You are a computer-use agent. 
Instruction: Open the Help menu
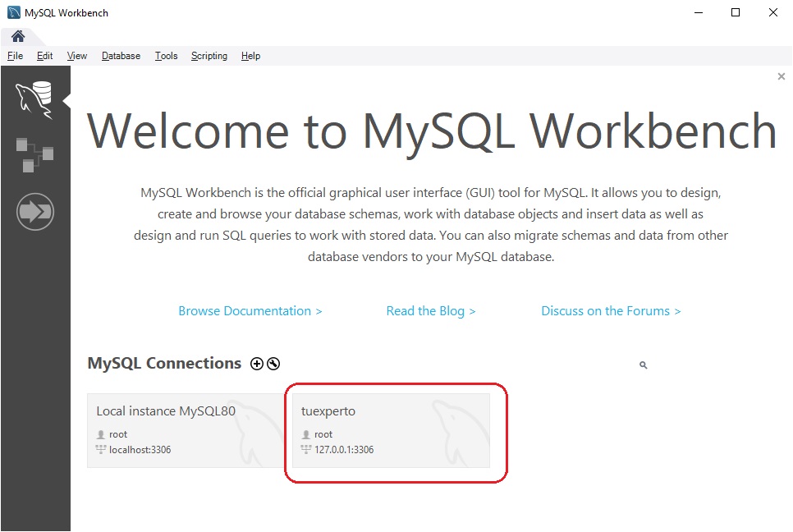[x=250, y=56]
